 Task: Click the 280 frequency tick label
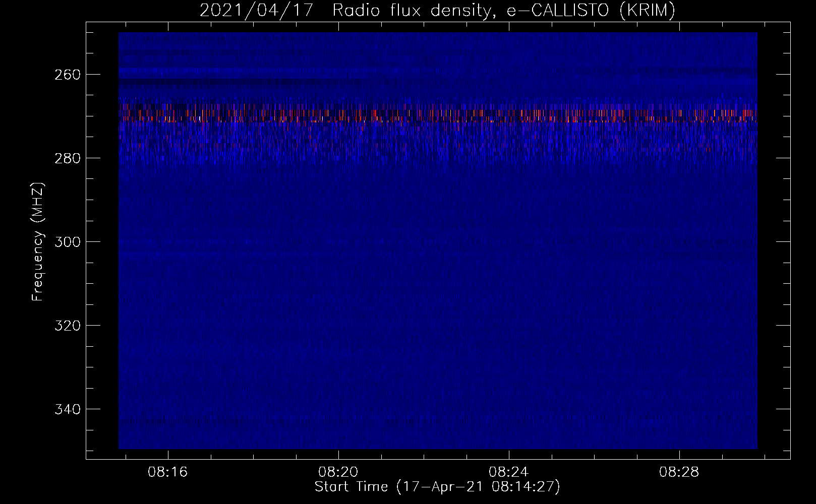click(67, 158)
